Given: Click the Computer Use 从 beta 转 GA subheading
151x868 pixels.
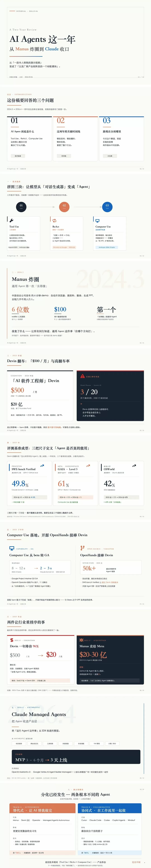Looking at the screenshot, I should (29, 555).
